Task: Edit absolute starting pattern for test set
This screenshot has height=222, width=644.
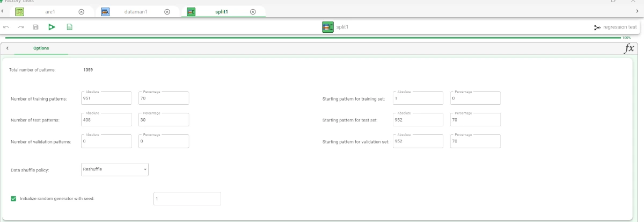Action: coord(418,119)
